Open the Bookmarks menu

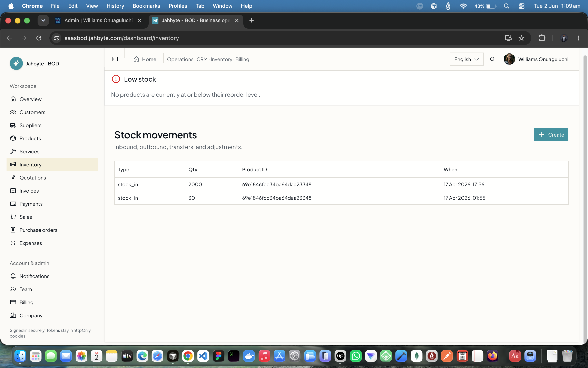[x=146, y=6]
